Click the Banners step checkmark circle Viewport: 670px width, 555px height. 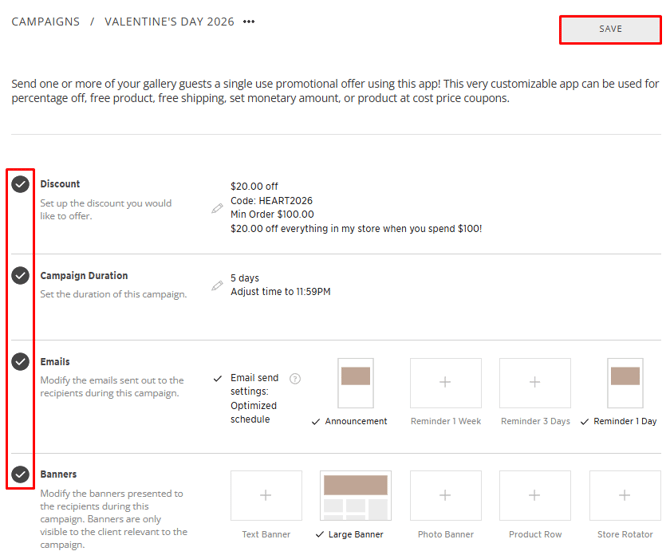[20, 474]
